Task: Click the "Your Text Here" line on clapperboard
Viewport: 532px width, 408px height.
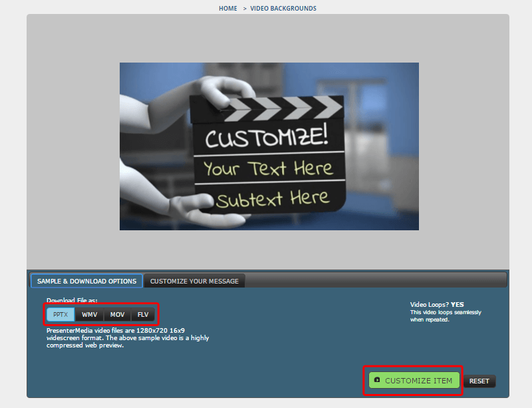Action: [x=267, y=168]
